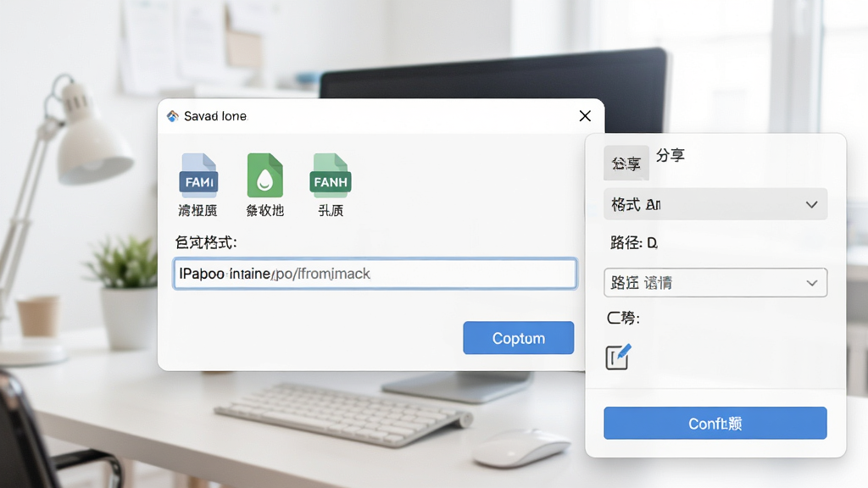Open the 格式 dropdown

[715, 204]
